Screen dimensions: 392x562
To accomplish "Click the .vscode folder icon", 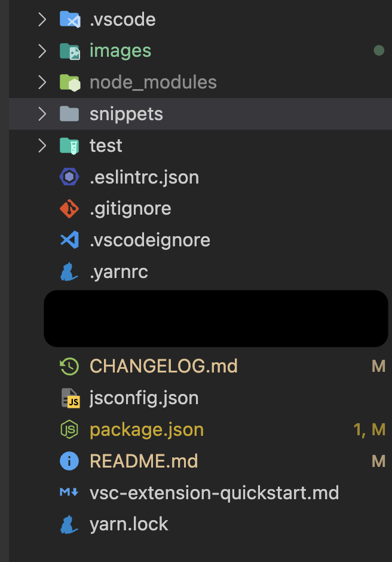I will click(x=70, y=20).
